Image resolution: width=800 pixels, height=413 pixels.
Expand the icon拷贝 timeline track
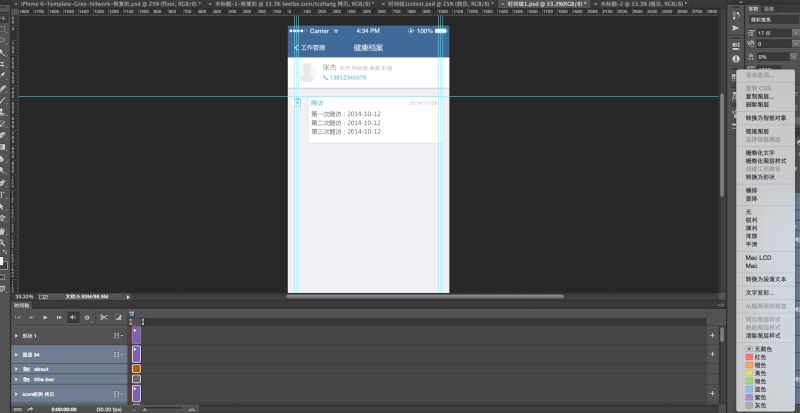tap(16, 394)
